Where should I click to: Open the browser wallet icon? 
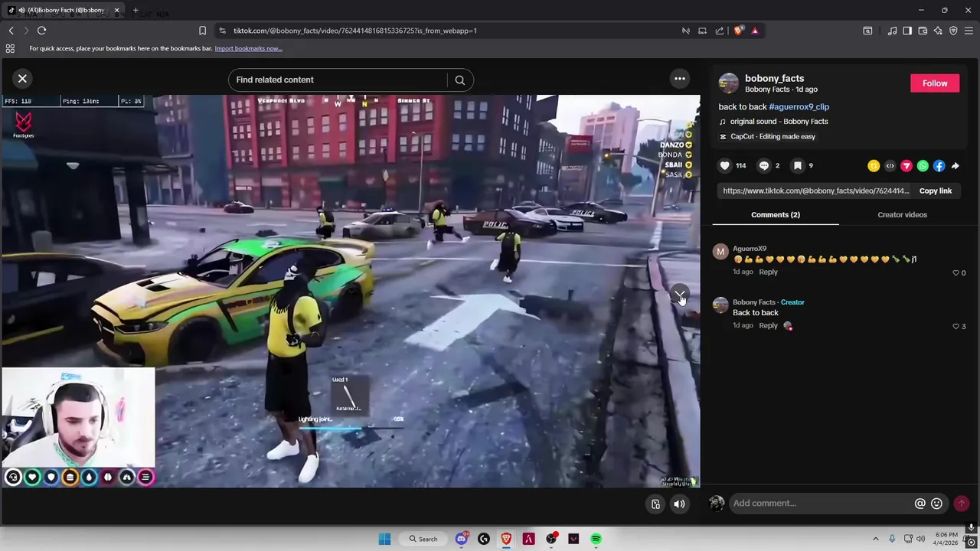(x=923, y=31)
